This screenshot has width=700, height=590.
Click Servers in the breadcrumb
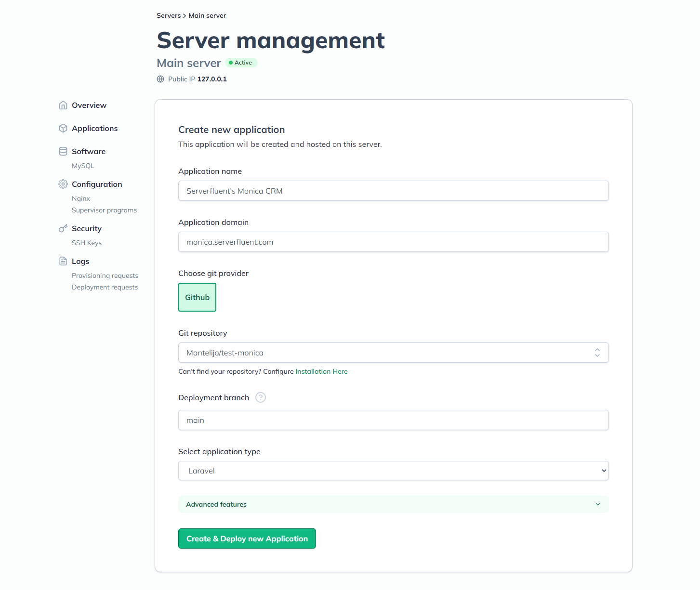pyautogui.click(x=169, y=15)
